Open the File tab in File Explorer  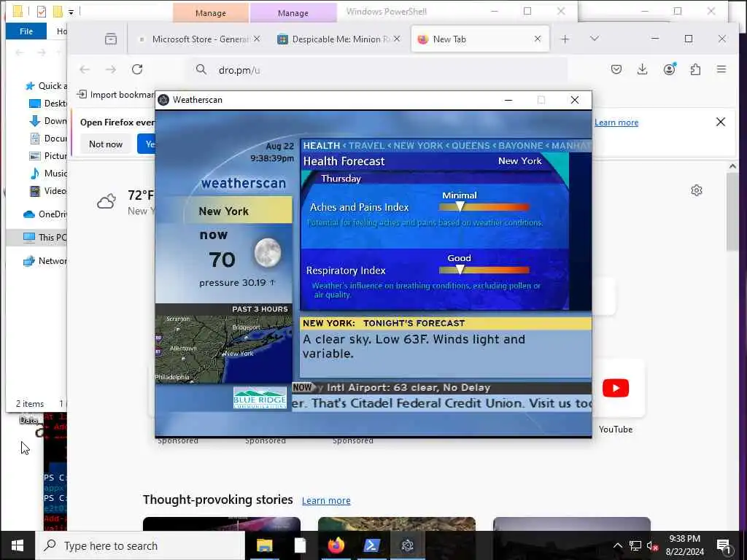tap(26, 31)
